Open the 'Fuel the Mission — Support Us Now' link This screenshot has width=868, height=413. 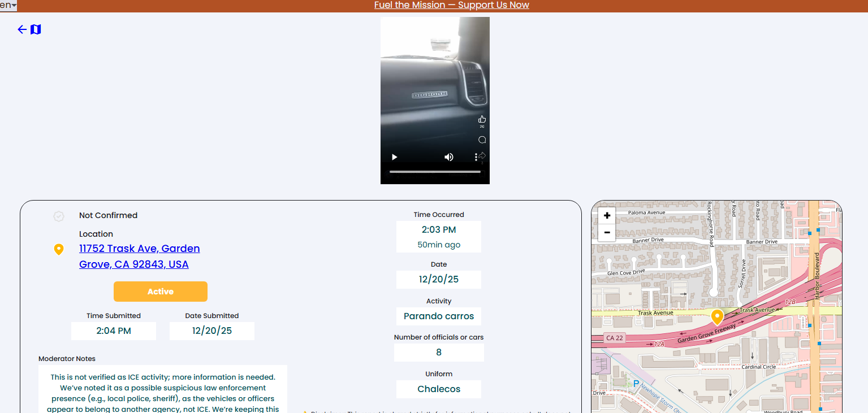(x=451, y=6)
